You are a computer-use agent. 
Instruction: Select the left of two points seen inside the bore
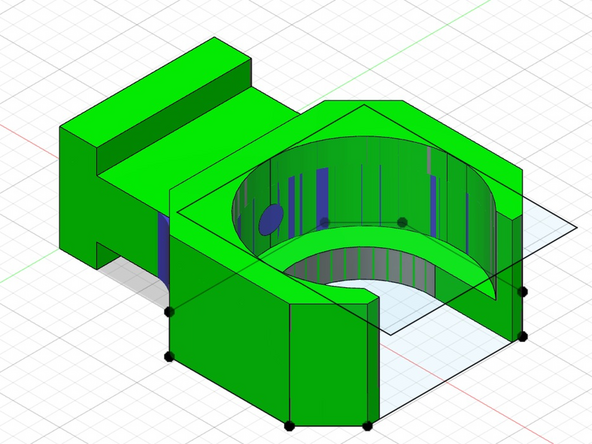[325, 222]
